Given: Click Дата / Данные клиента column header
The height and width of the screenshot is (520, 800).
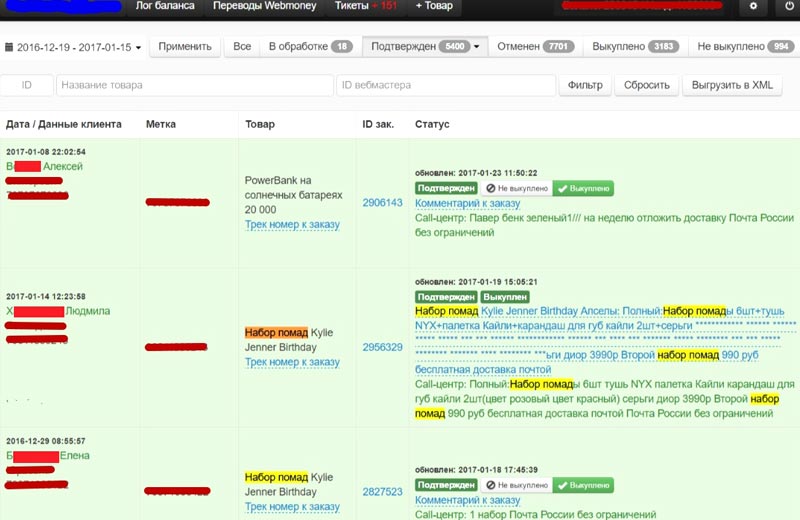Looking at the screenshot, I should pos(64,124).
